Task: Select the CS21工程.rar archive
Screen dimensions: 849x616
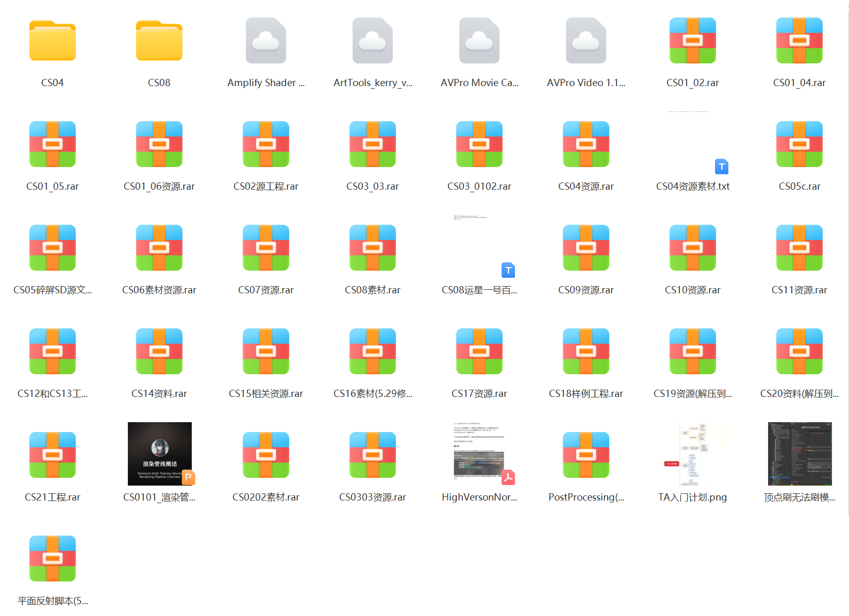Action: tap(53, 456)
